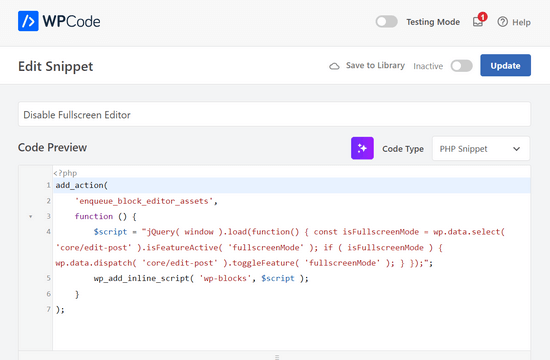This screenshot has width=550, height=360.
Task: Click the Edit Snippet heading
Action: point(55,66)
